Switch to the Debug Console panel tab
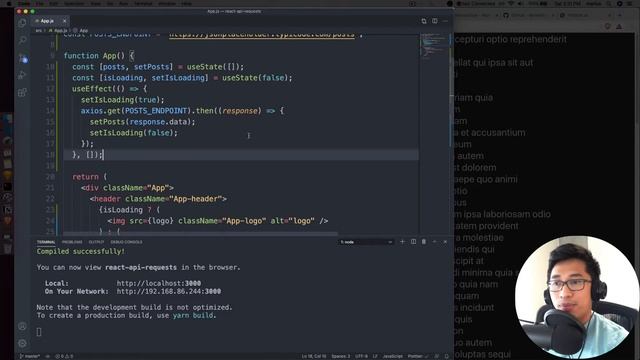Image resolution: width=640 pixels, height=360 pixels. 127,242
